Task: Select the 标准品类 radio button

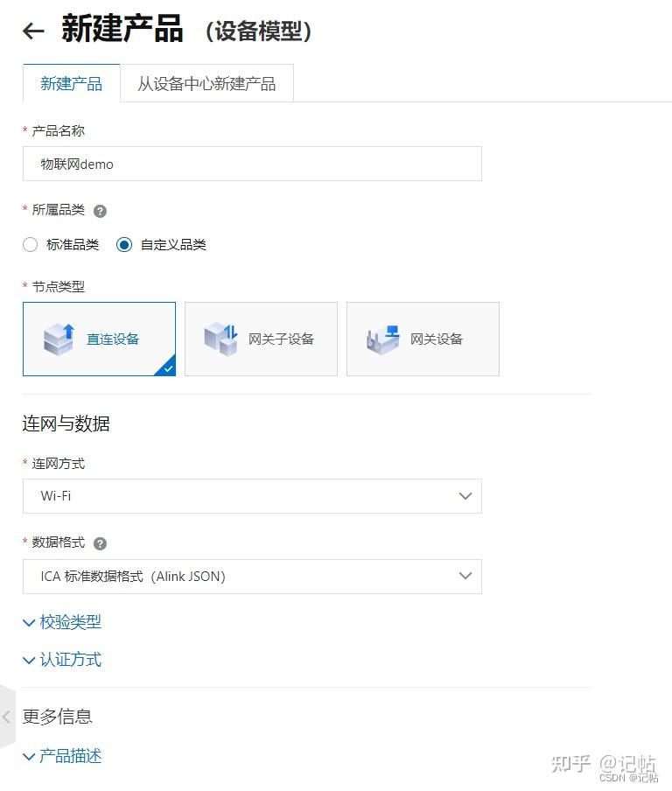Action: [x=31, y=245]
